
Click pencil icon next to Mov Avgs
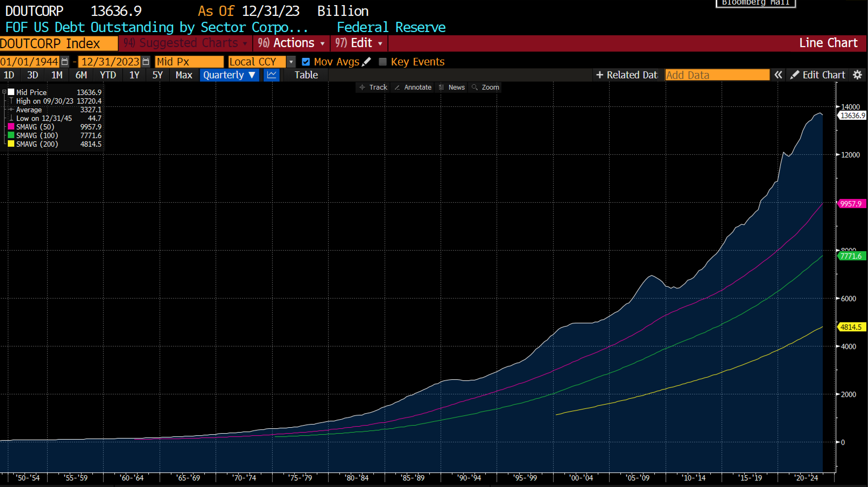coord(367,62)
